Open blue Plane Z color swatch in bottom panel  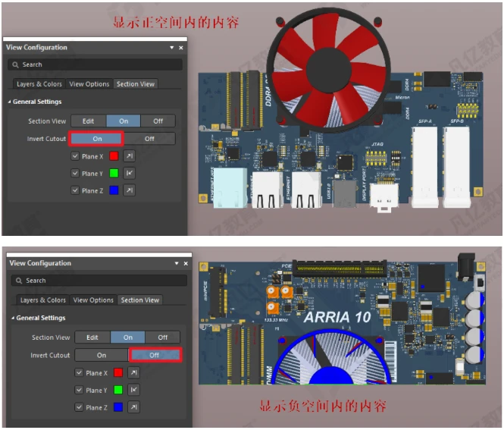118,407
